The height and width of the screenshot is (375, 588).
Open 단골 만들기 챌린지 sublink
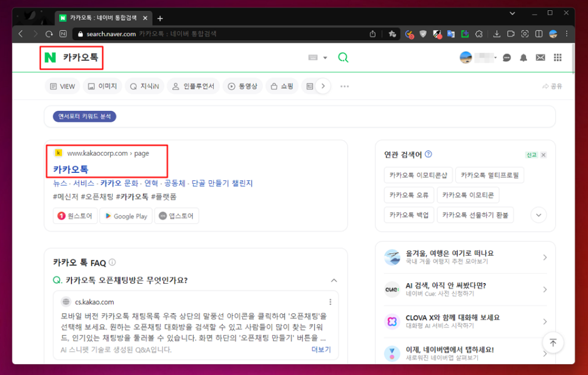(222, 183)
